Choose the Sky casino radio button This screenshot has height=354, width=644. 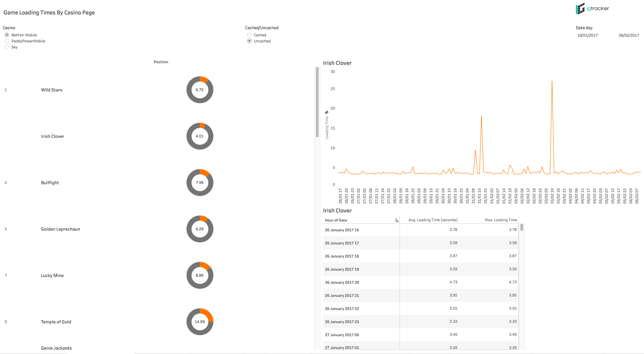7,47
